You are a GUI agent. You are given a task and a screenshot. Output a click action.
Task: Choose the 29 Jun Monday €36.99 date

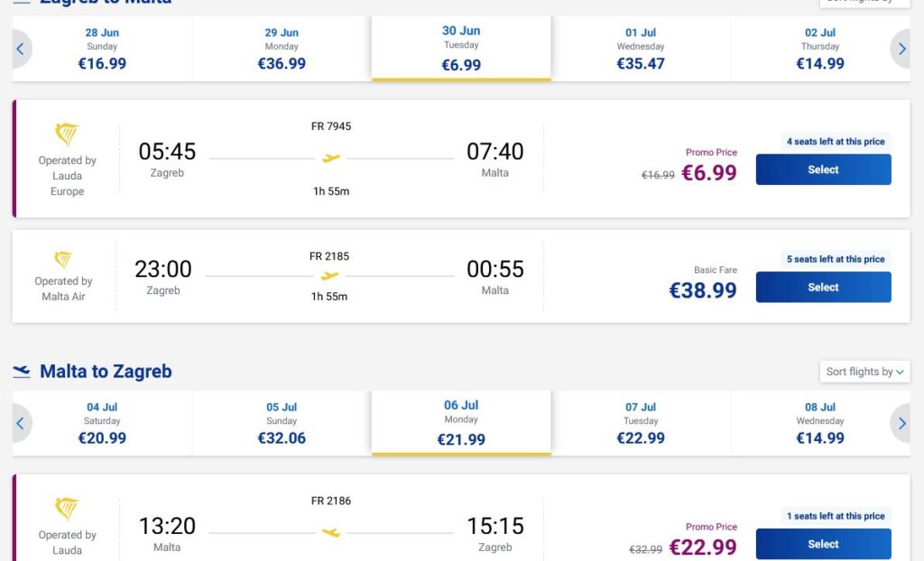click(x=282, y=49)
